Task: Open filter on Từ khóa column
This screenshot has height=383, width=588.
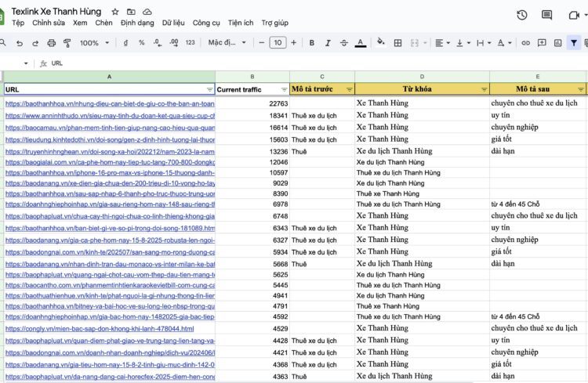Action: (x=485, y=89)
